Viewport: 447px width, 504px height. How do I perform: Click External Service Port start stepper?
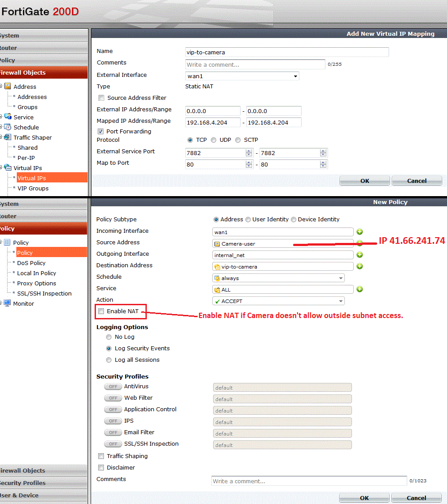tap(249, 153)
